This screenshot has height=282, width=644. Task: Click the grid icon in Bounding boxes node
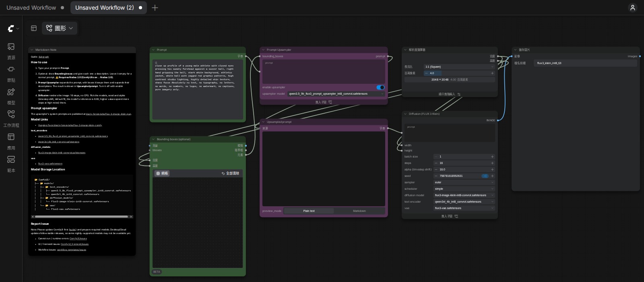[158, 174]
